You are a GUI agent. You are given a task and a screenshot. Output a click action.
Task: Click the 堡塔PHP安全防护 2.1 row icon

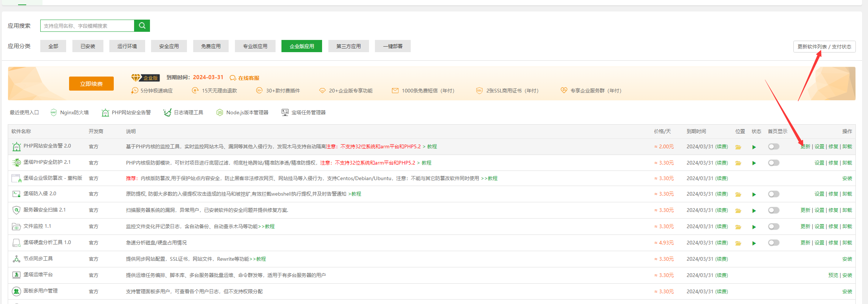click(16, 162)
